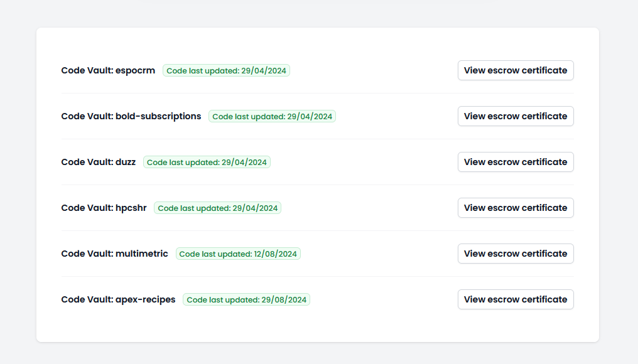Click the 'Code Vault: duzz' title

(99, 162)
